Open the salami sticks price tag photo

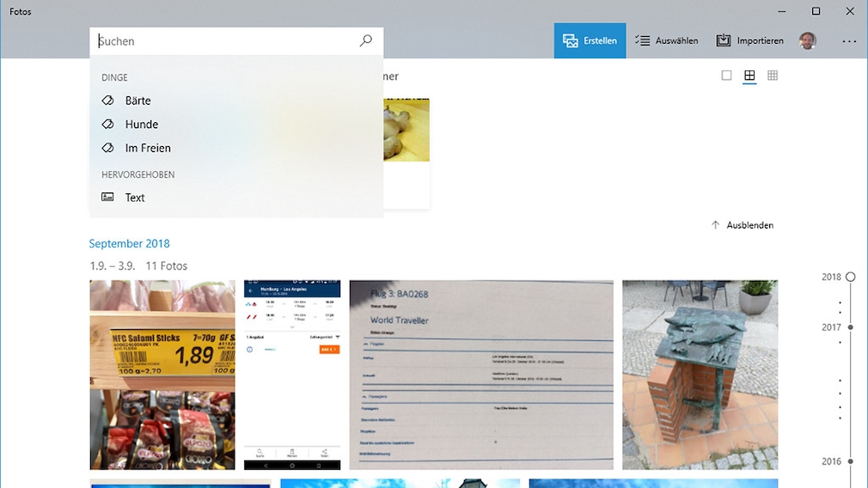click(162, 375)
